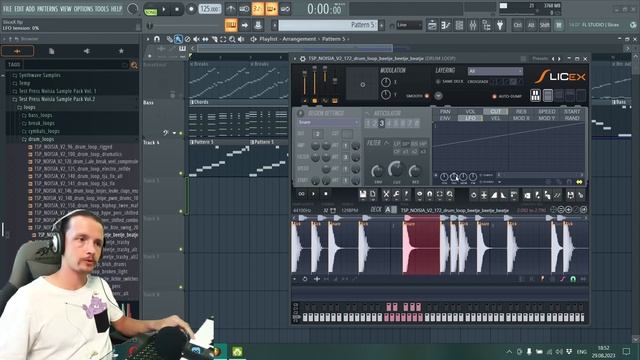Screen dimensions: 640x360
Task: Click the main record button
Action: click(x=191, y=9)
